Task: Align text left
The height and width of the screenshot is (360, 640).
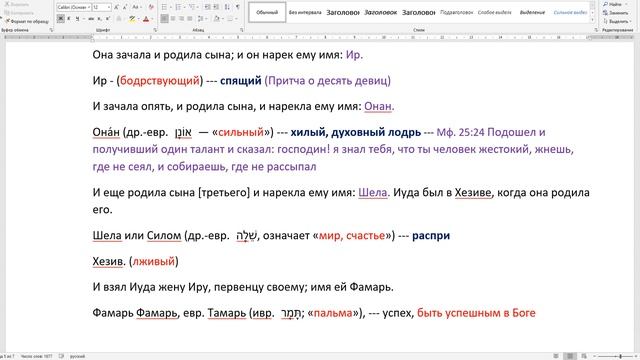Action: coord(164,18)
